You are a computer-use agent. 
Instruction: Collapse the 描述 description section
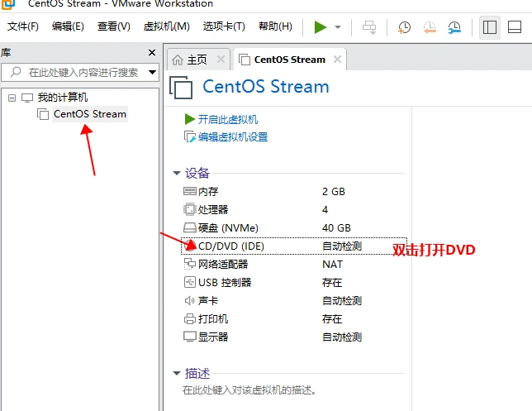pos(177,373)
